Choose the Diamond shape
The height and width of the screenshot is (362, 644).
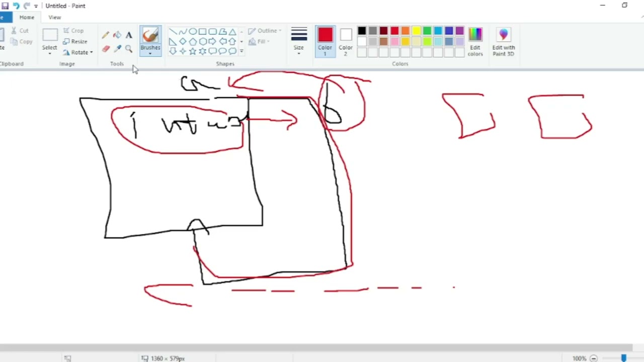(x=183, y=41)
